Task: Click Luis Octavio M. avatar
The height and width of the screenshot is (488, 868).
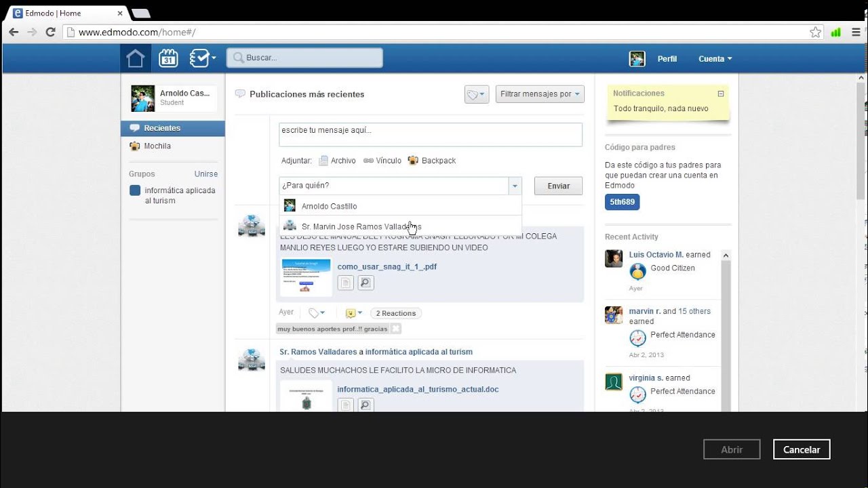Action: pyautogui.click(x=614, y=258)
